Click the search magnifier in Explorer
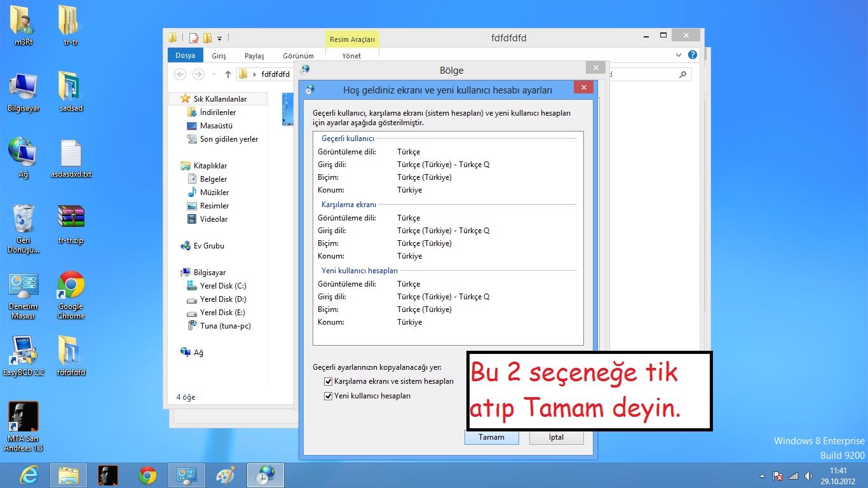Image resolution: width=868 pixels, height=488 pixels. [x=683, y=74]
